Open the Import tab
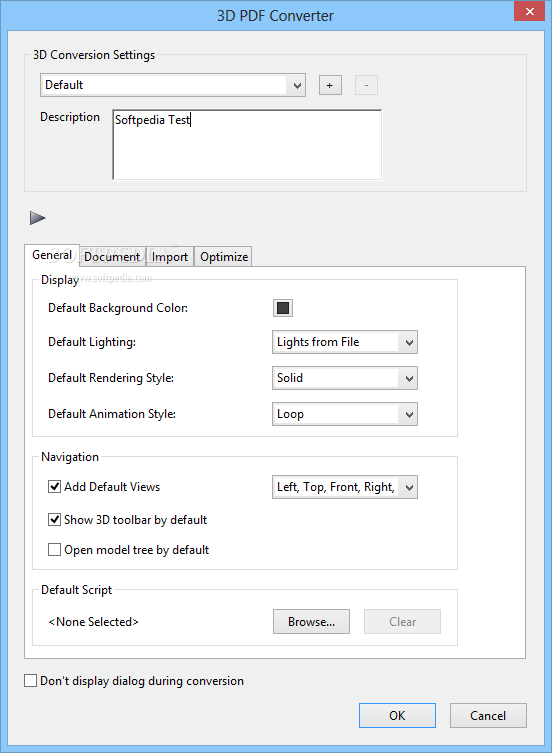 click(x=170, y=256)
